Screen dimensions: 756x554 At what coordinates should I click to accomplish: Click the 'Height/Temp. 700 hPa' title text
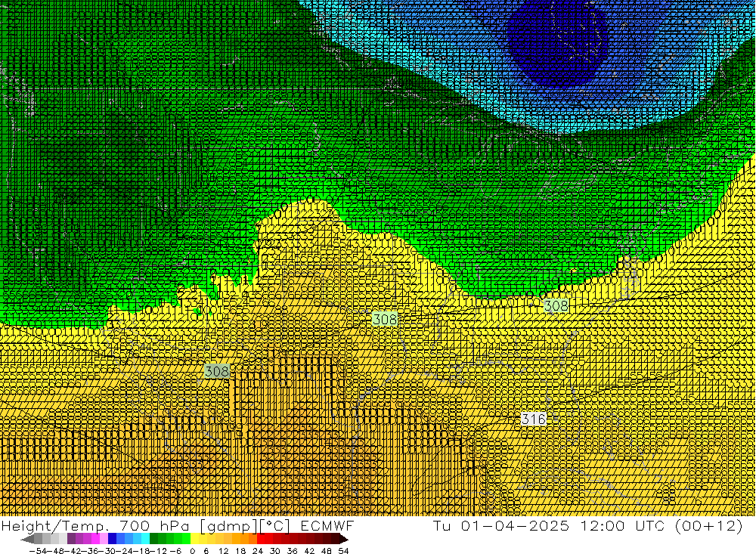click(97, 525)
